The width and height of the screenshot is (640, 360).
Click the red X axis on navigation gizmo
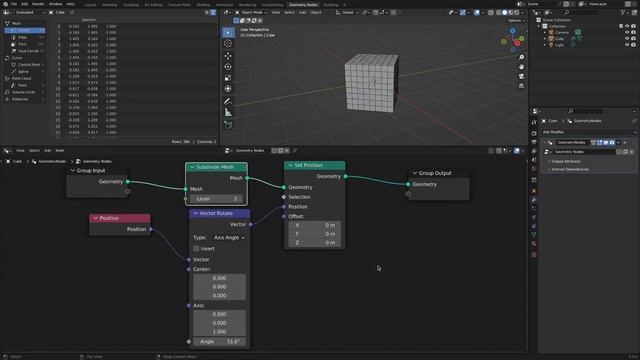click(517, 43)
